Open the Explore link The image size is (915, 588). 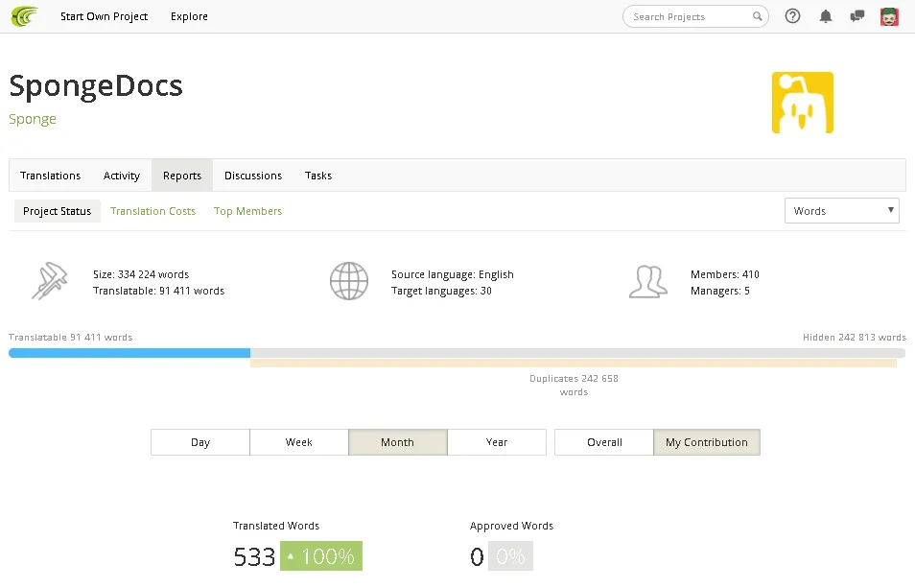(189, 16)
